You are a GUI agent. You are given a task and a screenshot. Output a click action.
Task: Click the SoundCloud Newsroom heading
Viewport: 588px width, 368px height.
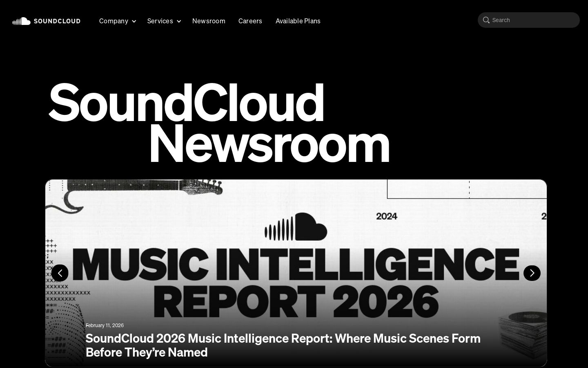pyautogui.click(x=219, y=123)
